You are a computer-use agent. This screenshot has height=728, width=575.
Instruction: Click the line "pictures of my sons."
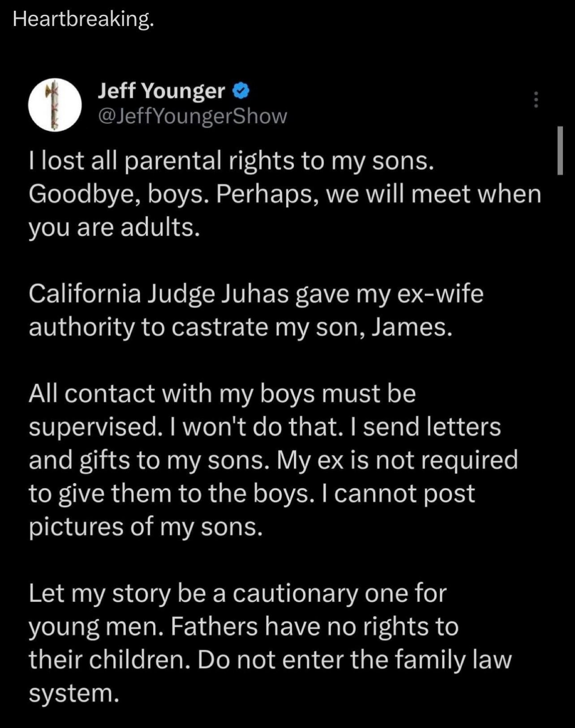pos(146,527)
